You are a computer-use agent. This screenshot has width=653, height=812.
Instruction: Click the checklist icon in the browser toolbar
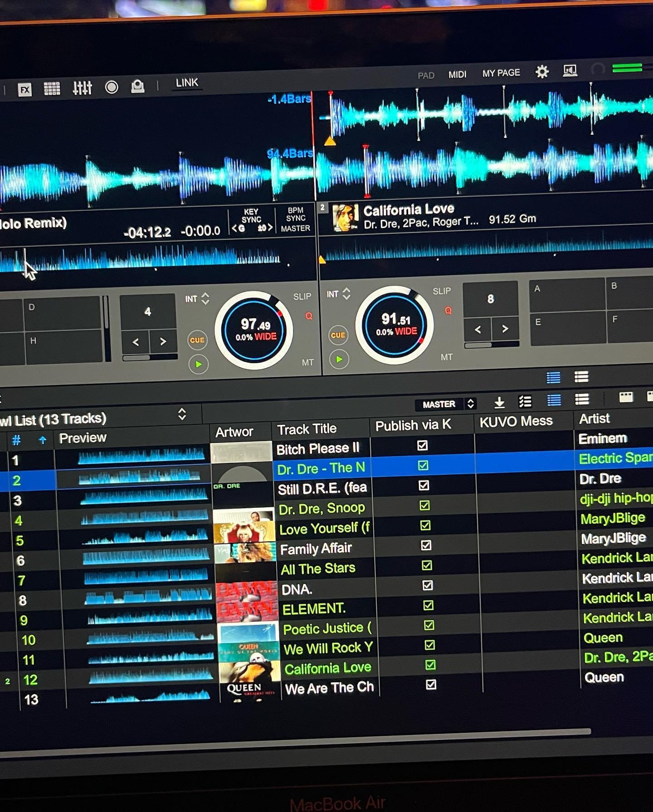525,402
